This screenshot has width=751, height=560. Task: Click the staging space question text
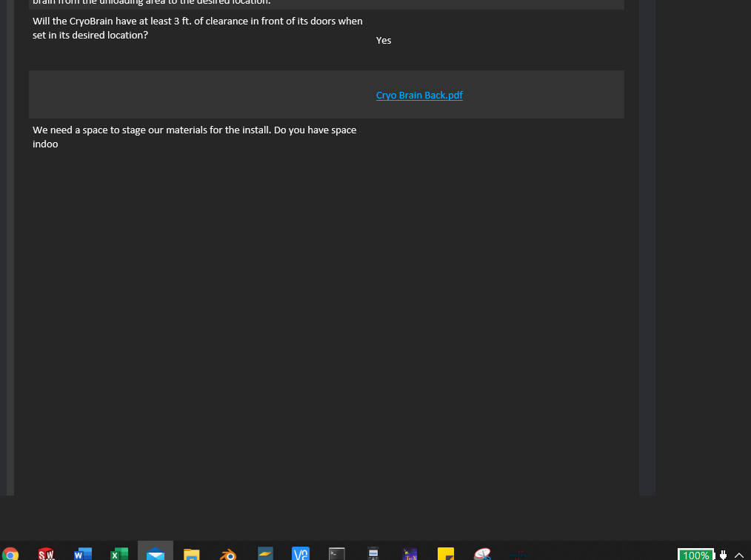(194, 137)
